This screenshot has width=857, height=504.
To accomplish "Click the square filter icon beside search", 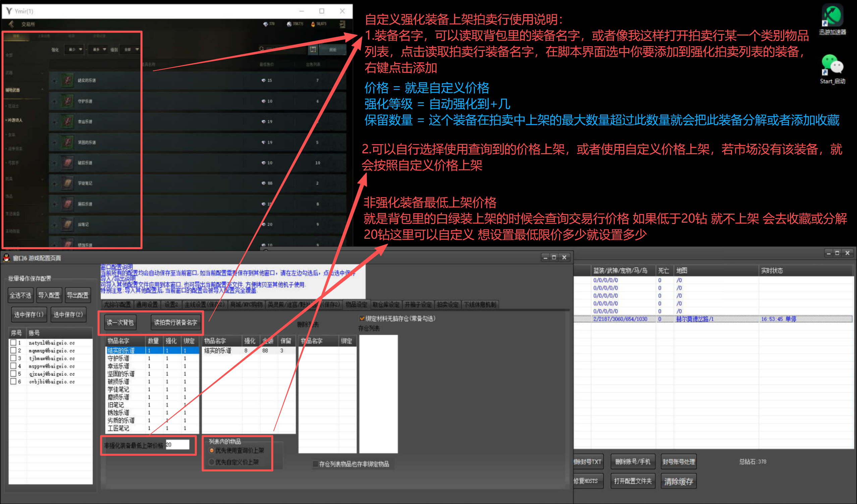I will tap(312, 50).
